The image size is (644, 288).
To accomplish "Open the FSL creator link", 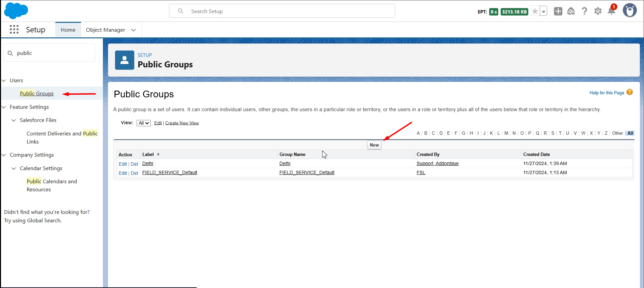I will coord(421,172).
